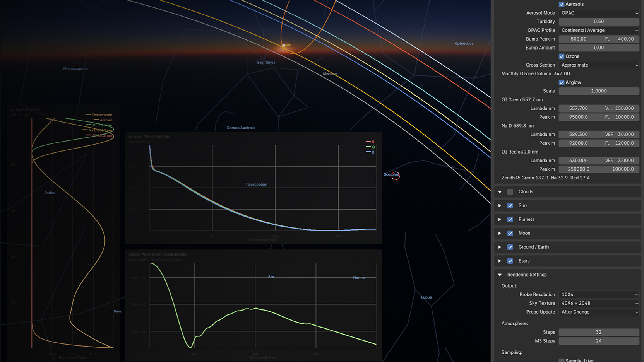Image resolution: width=644 pixels, height=362 pixels.
Task: Disable the Stars panel checkbox
Action: (x=510, y=261)
